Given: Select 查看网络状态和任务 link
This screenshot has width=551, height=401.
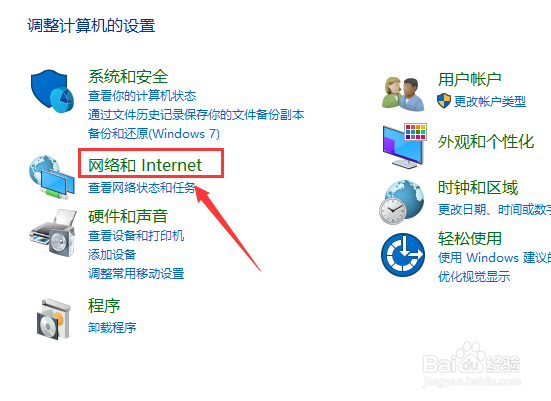Looking at the screenshot, I should coord(141,188).
